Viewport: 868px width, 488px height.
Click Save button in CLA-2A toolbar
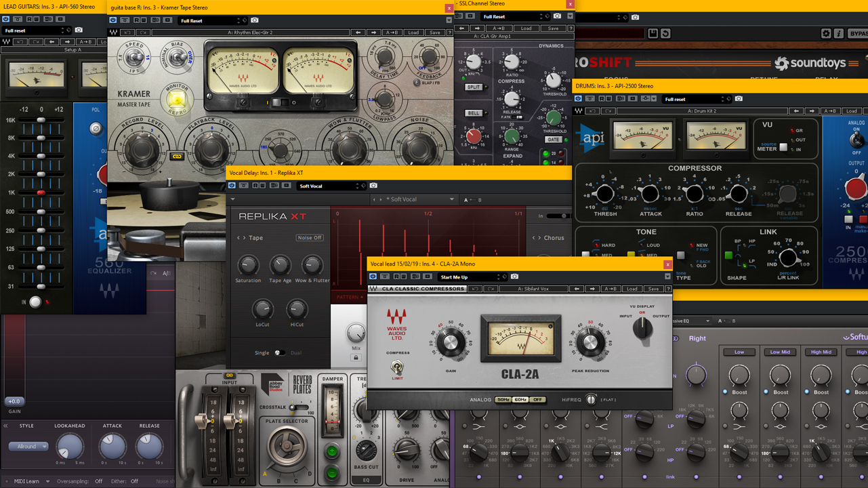(653, 289)
